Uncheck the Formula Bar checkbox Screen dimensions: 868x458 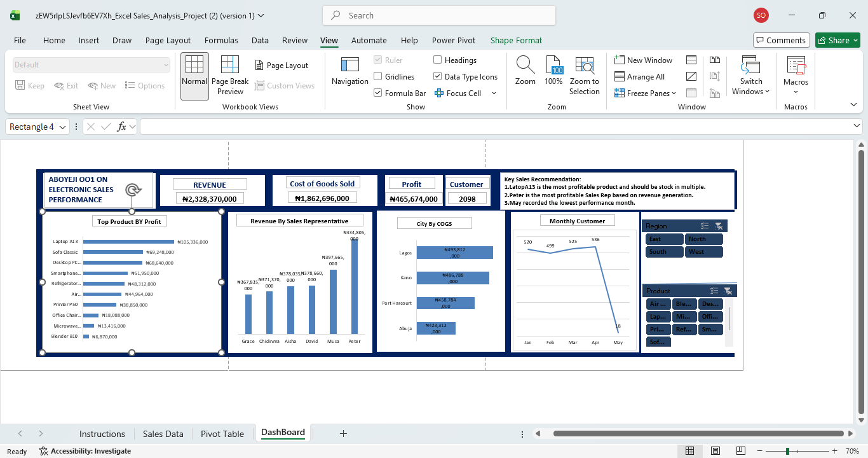point(378,94)
